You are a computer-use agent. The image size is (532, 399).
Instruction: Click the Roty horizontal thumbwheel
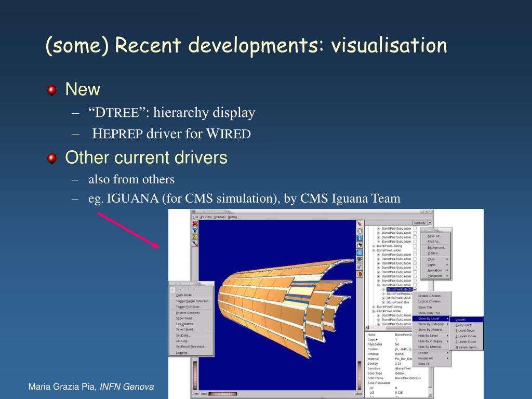point(223,394)
